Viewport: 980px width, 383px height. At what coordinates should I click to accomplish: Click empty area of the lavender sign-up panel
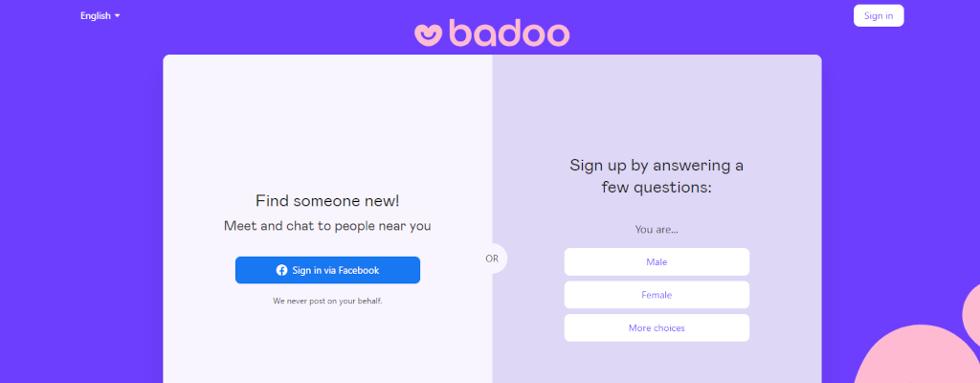click(657, 106)
